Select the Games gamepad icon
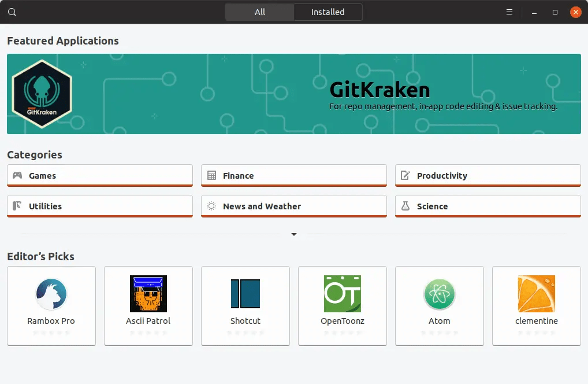 [x=17, y=175]
